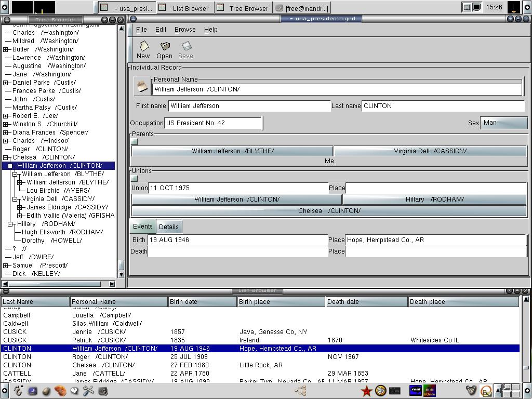Click the Chelsea /CLINTON/ child button
The image size is (532, 399).
[x=329, y=211]
